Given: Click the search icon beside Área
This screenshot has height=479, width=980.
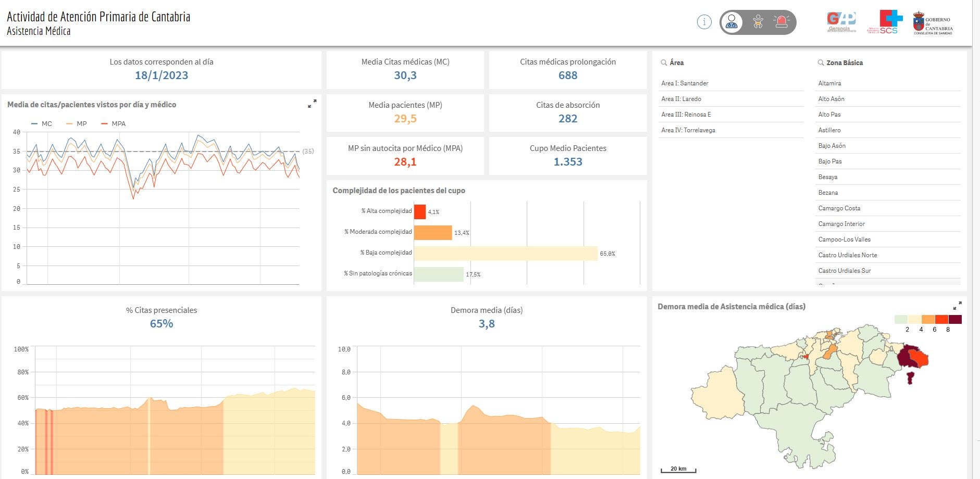Looking at the screenshot, I should click(x=664, y=62).
